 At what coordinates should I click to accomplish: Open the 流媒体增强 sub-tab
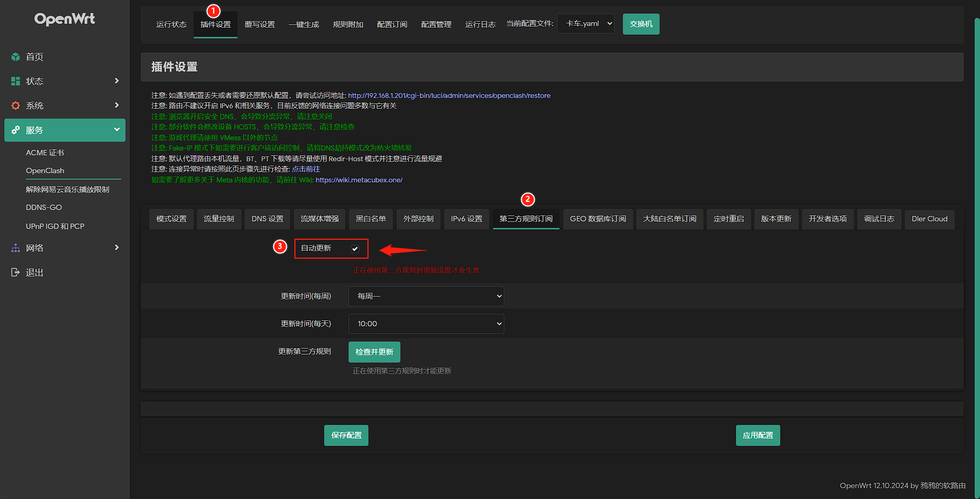[320, 219]
